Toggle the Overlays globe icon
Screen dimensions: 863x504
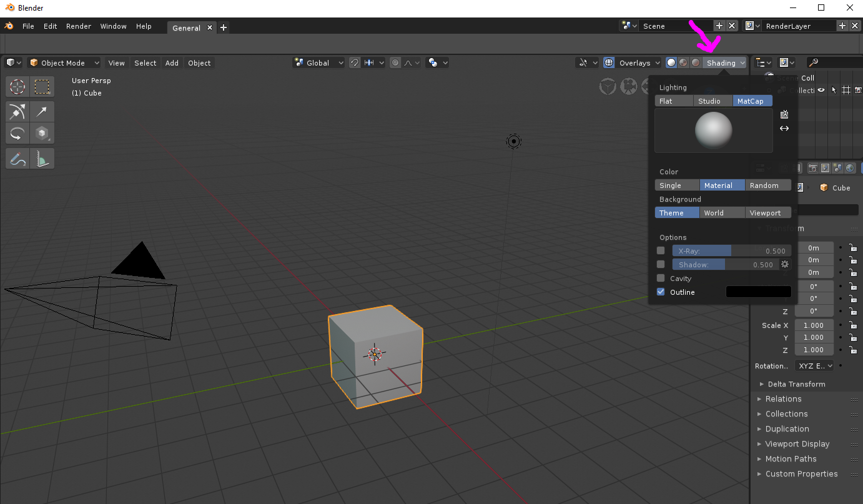pos(609,62)
